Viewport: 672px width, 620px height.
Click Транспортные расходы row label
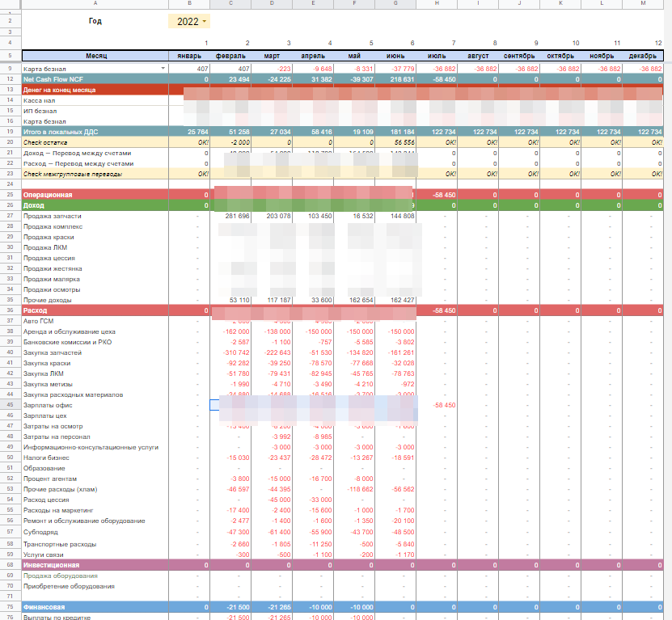[60, 544]
